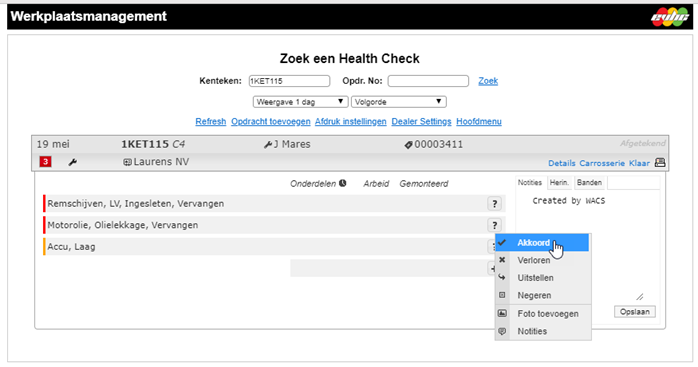The height and width of the screenshot is (367, 698).
Task: Click the question mark for Motorolie row
Action: [x=495, y=225]
